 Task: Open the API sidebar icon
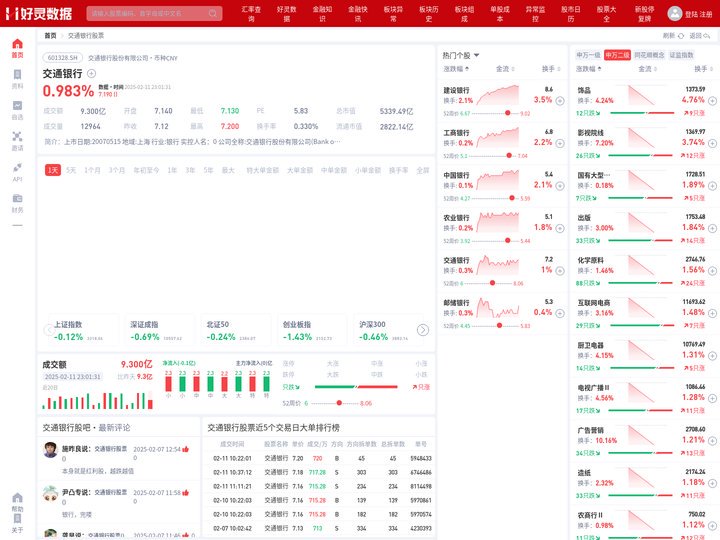point(17,172)
